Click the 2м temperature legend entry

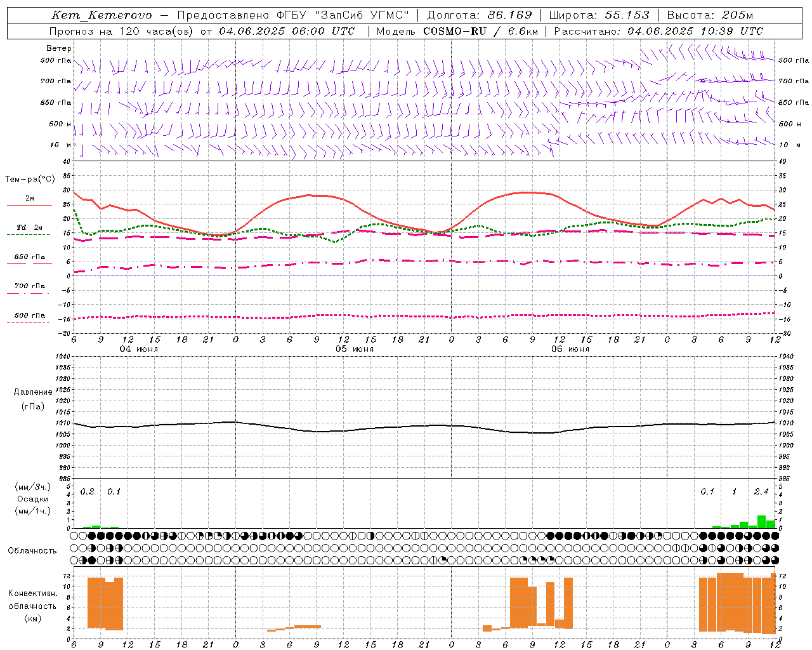pos(30,199)
